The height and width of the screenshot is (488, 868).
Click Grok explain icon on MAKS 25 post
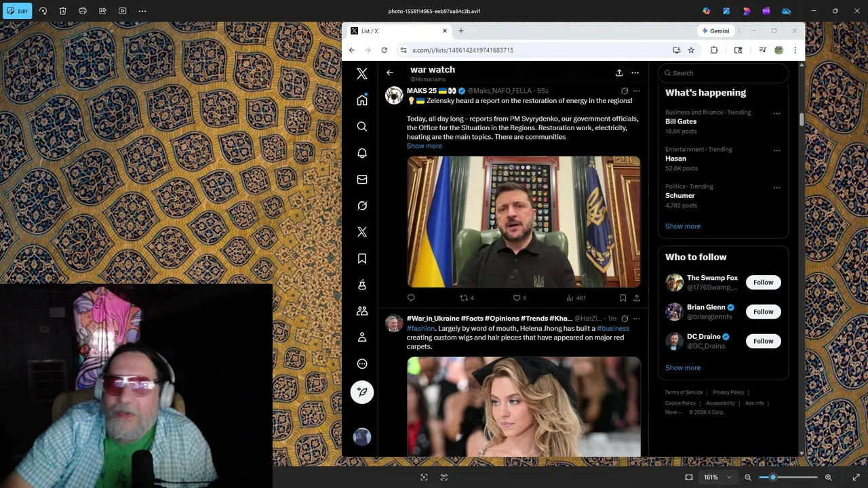[x=625, y=91]
